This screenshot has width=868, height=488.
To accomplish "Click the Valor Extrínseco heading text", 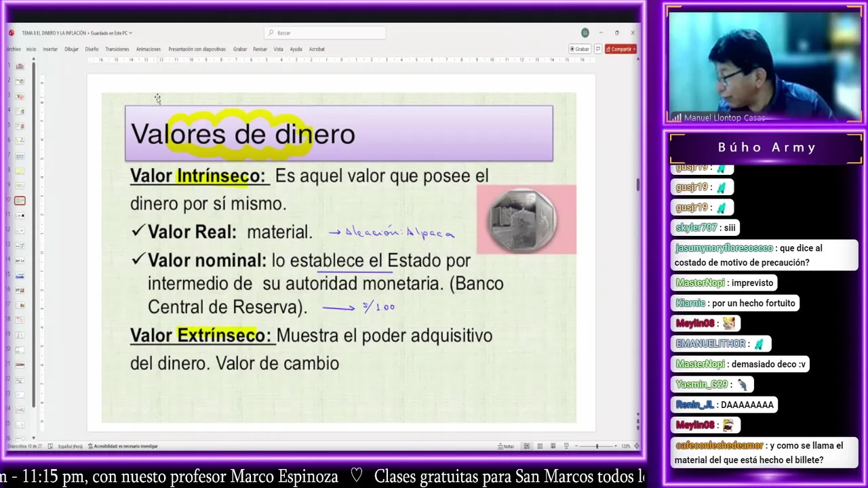I will click(x=201, y=335).
